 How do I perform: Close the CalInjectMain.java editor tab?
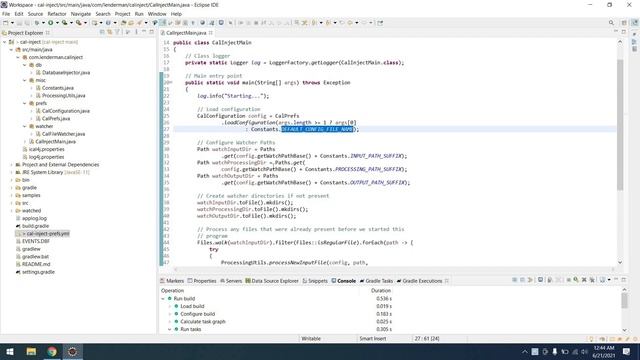[x=211, y=33]
